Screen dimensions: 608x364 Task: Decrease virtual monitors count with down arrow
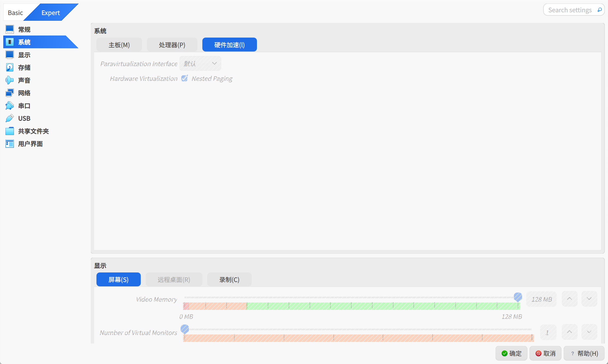589,332
